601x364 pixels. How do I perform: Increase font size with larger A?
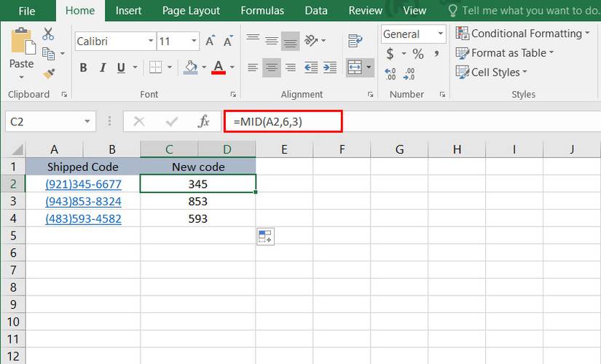(211, 41)
